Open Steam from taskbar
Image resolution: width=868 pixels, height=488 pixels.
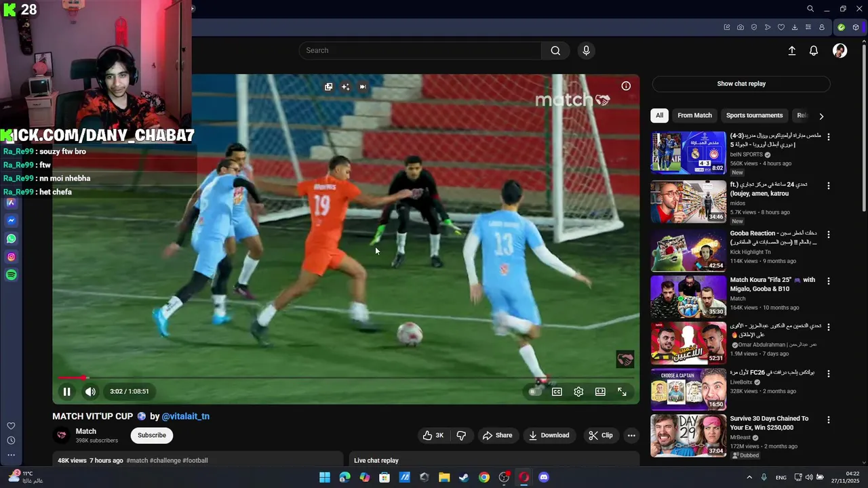464,477
